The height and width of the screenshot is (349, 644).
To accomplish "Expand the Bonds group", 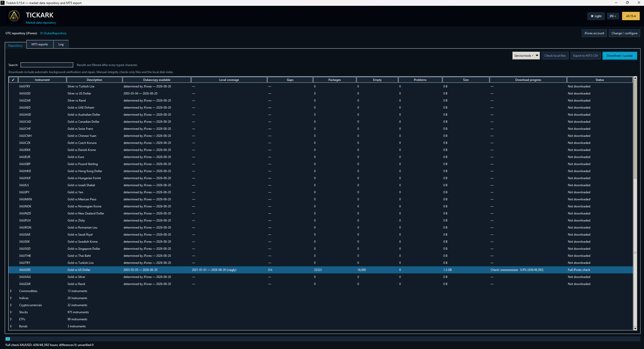I will point(11,326).
